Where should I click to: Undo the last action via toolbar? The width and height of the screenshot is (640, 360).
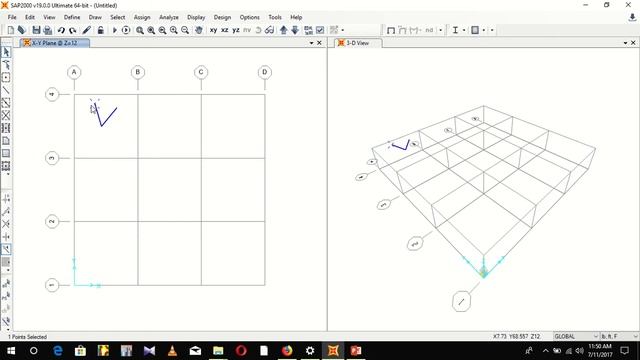pyautogui.click(x=61, y=30)
